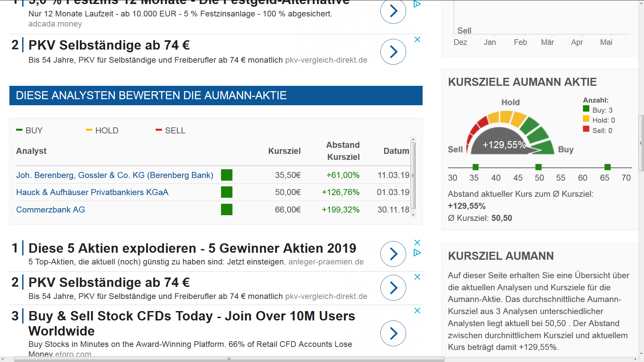Select the Commerzbank AG analyst entry
The image size is (644, 362).
click(x=51, y=209)
